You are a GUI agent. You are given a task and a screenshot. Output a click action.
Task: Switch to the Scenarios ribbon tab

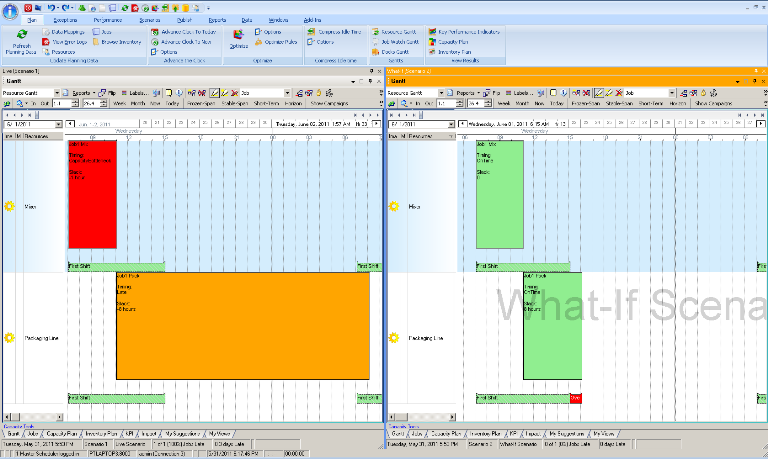point(149,20)
